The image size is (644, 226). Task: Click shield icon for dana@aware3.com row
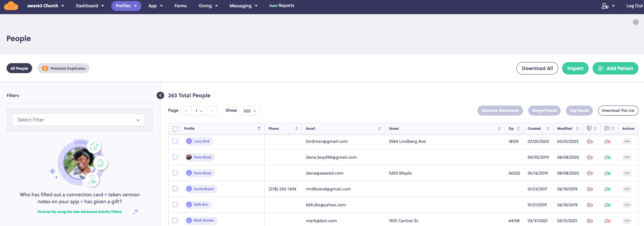(x=590, y=173)
